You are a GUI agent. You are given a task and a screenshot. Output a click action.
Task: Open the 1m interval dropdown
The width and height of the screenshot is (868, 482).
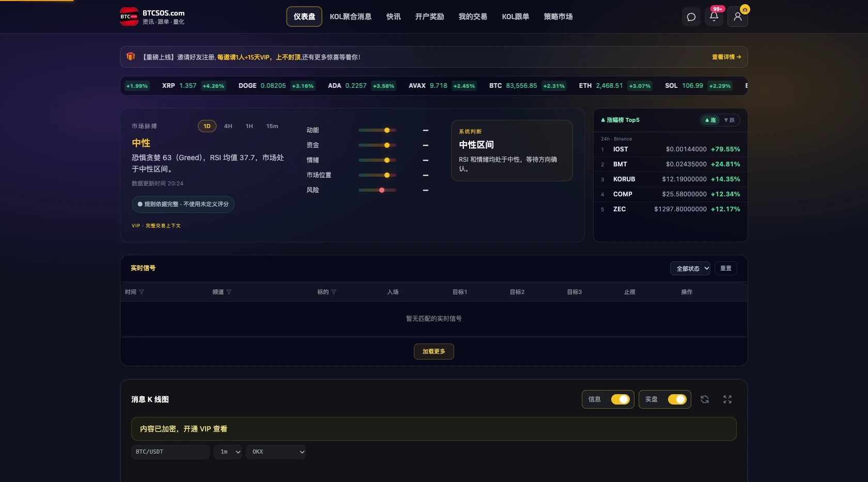[x=228, y=452]
